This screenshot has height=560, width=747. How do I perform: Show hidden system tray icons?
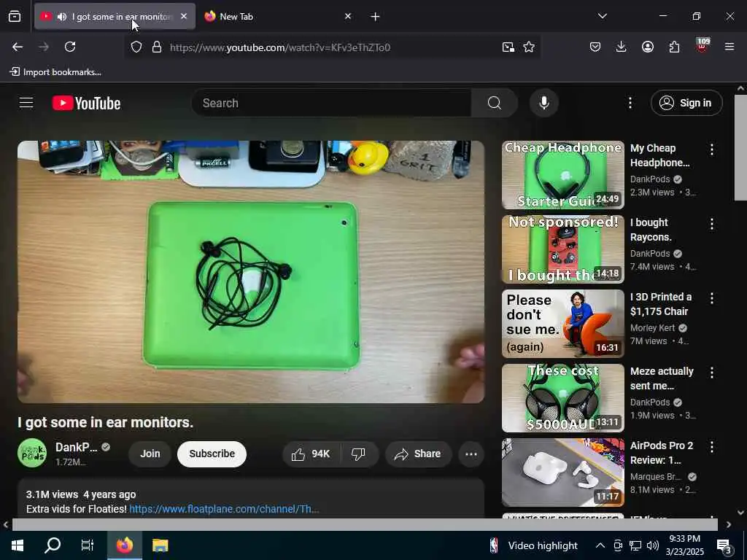click(600, 545)
